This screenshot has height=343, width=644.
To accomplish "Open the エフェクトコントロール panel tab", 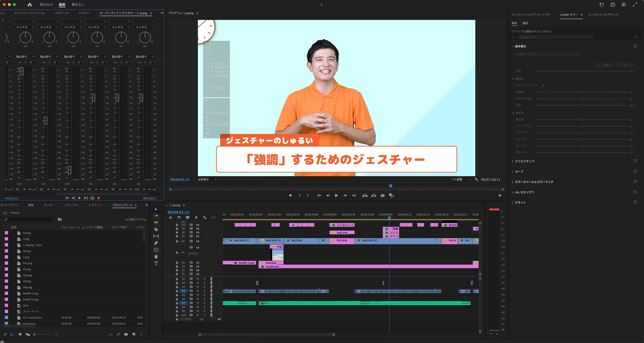I will pos(29,13).
